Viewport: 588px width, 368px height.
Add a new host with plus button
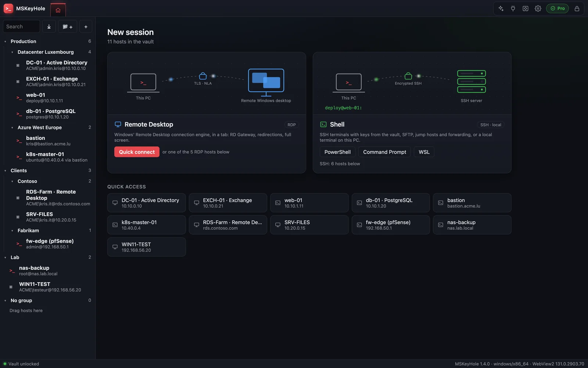click(86, 26)
